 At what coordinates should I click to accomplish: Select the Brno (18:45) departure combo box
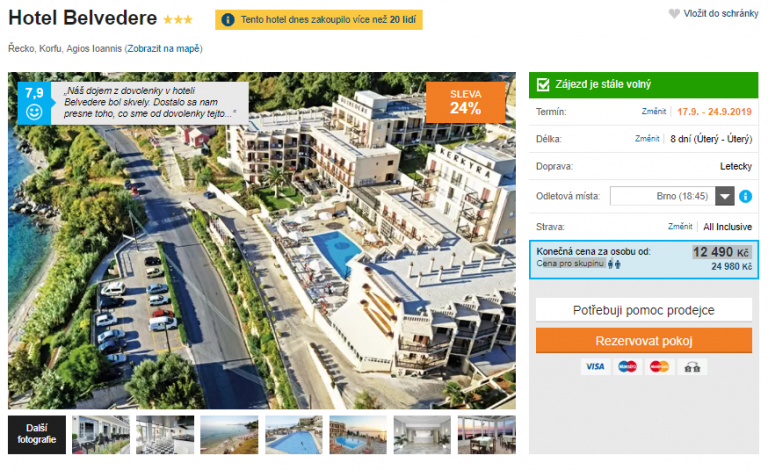pyautogui.click(x=672, y=196)
